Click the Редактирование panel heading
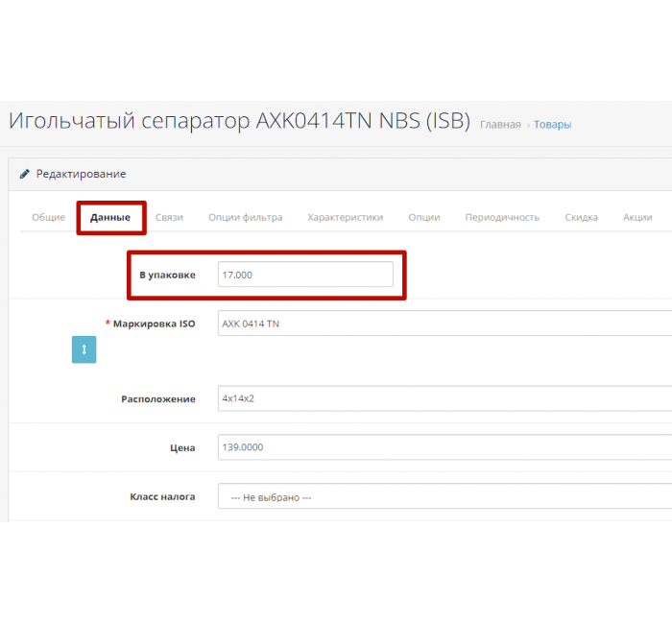Viewport: 672px width, 624px height. click(81, 174)
